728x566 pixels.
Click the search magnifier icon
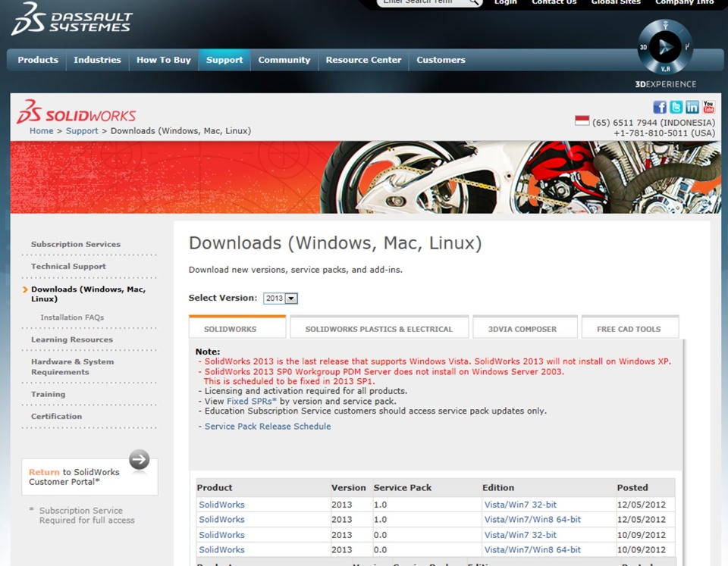click(473, 2)
